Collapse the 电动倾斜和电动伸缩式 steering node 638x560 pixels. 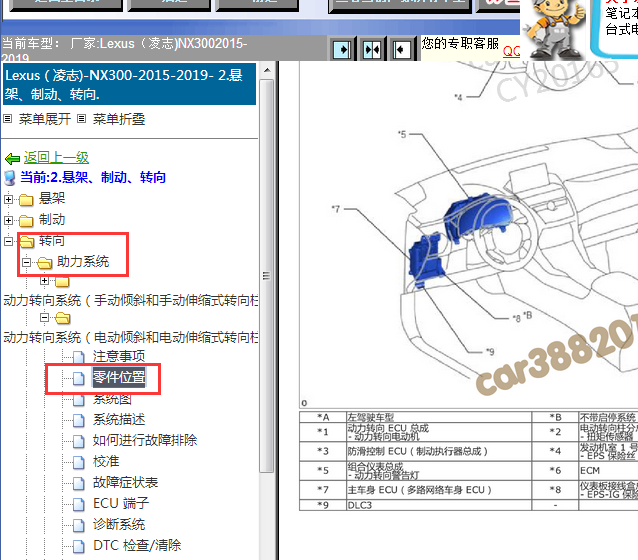[45, 317]
